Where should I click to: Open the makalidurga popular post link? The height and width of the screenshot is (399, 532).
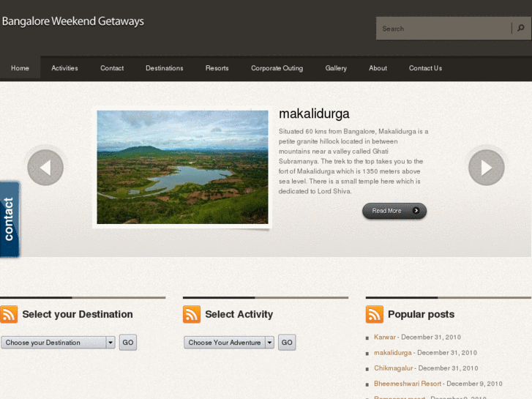pos(393,352)
